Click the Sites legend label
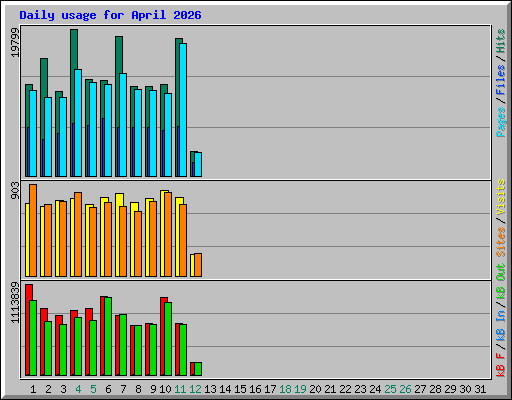512x400 pixels. click(x=501, y=242)
